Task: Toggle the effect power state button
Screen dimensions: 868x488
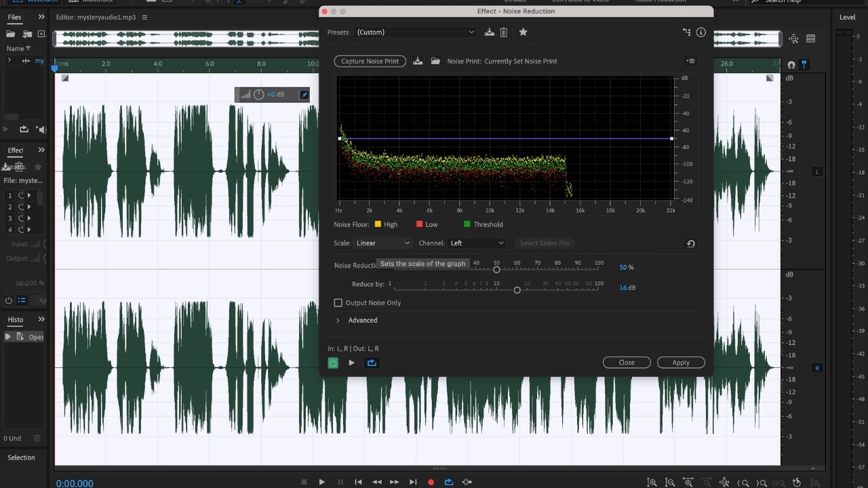Action: (x=333, y=363)
